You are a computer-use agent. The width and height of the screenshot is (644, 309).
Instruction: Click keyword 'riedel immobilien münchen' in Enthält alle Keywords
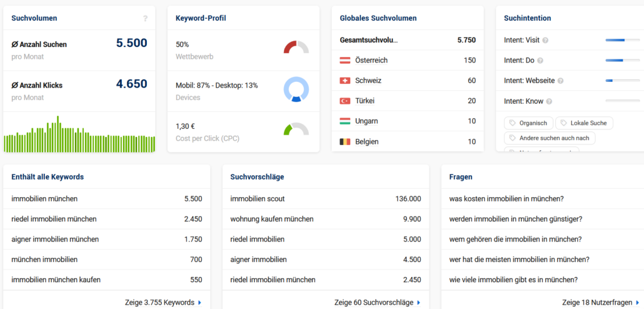click(x=54, y=219)
